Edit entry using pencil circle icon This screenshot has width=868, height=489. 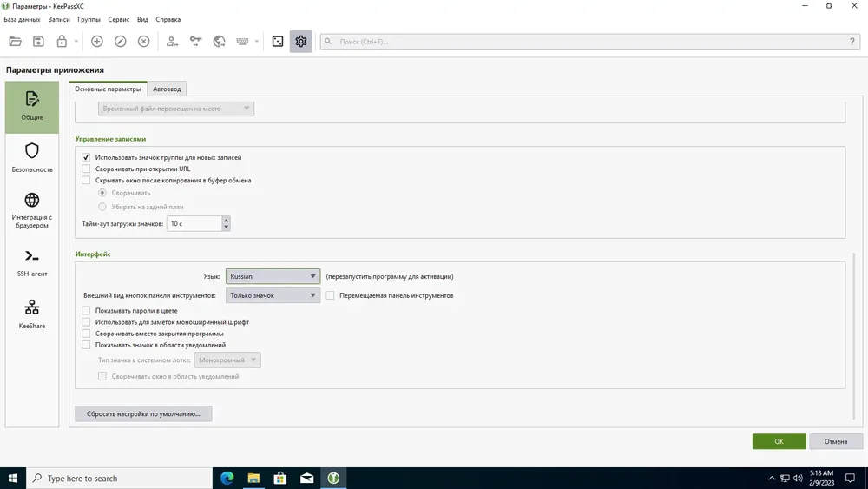120,42
